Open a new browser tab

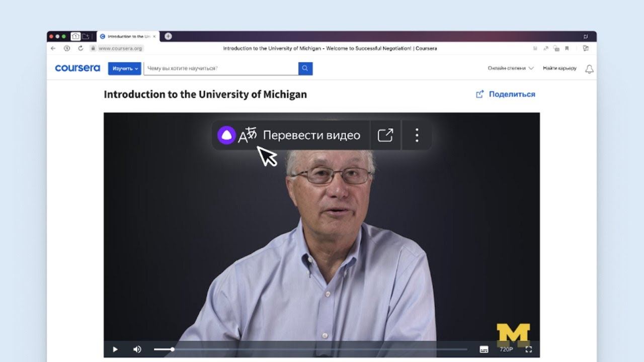[168, 36]
